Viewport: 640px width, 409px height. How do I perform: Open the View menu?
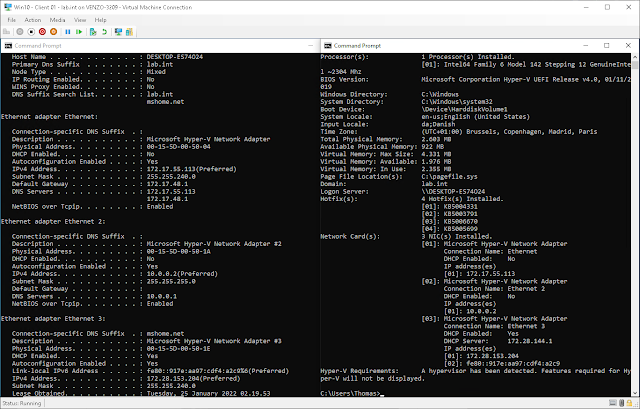click(80, 20)
